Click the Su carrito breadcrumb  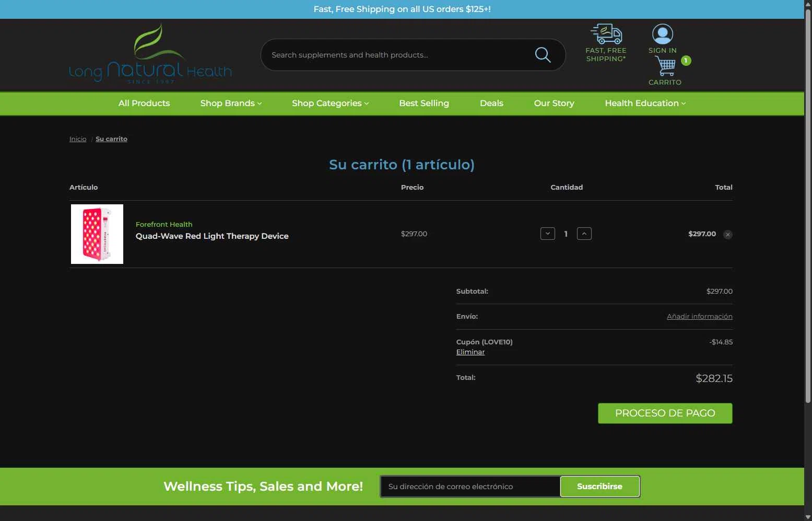pos(111,139)
